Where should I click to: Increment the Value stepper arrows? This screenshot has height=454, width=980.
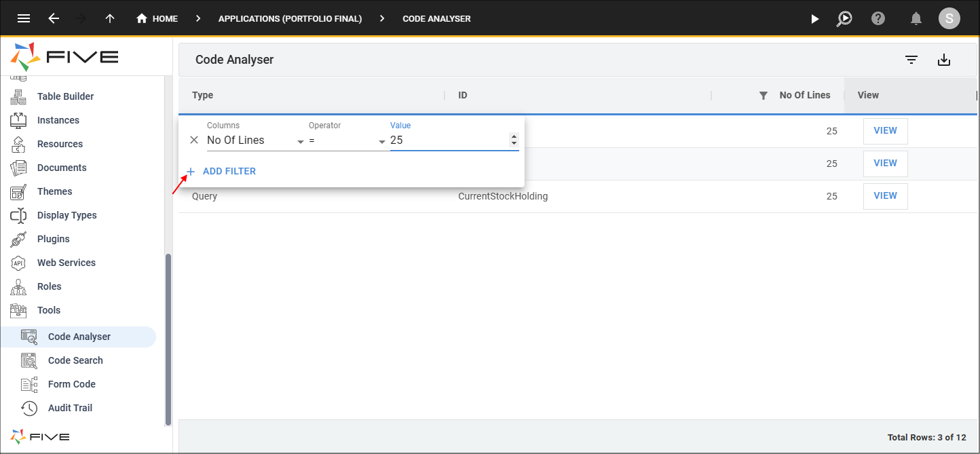click(x=514, y=136)
